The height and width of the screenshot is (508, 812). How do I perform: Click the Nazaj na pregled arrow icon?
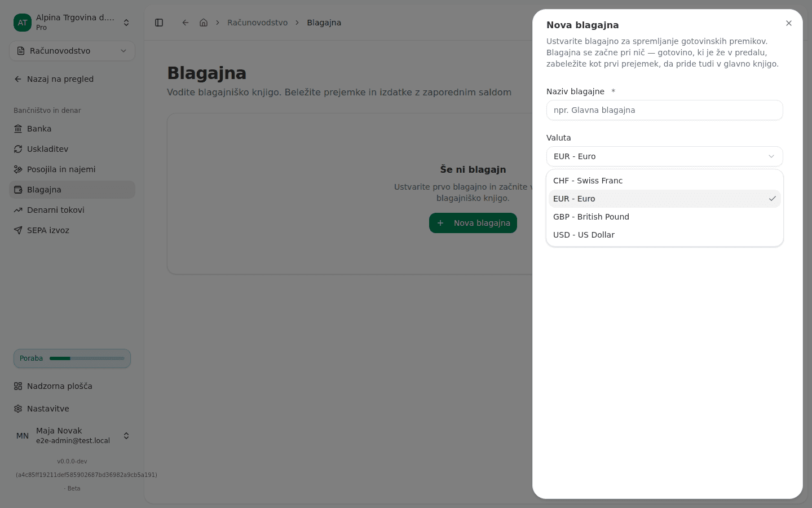[x=18, y=79]
